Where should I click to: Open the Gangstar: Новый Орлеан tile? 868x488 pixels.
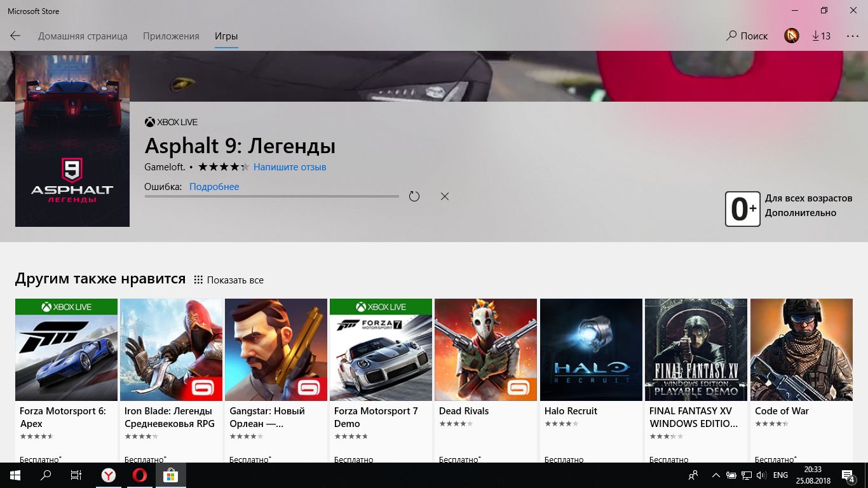[x=276, y=380]
